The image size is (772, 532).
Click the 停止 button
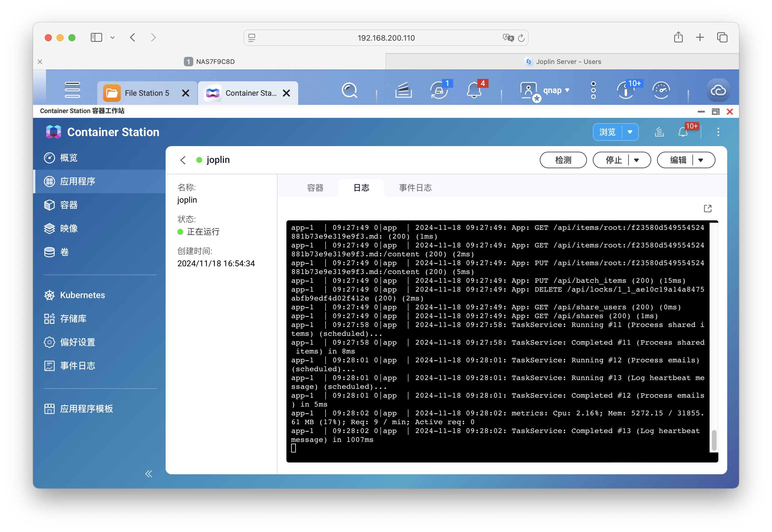(x=613, y=160)
